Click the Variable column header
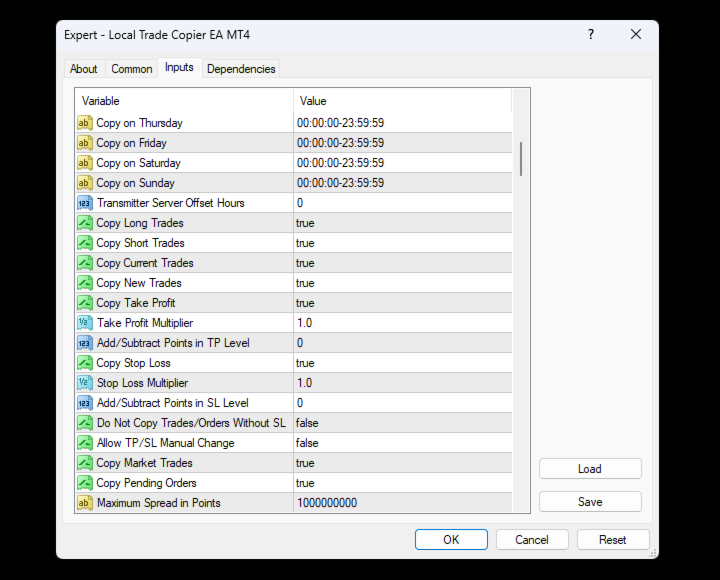Screen dimensions: 720x580 pos(185,101)
